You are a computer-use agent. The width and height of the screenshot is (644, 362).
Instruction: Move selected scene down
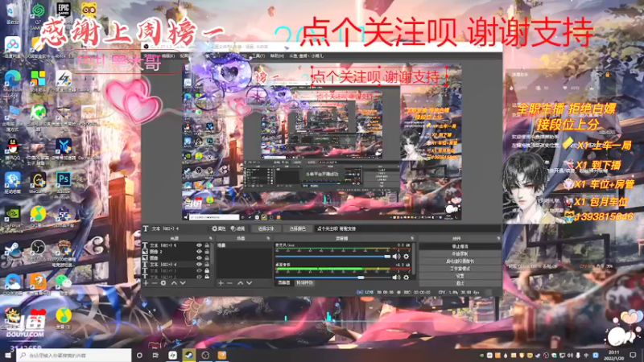[x=250, y=283]
